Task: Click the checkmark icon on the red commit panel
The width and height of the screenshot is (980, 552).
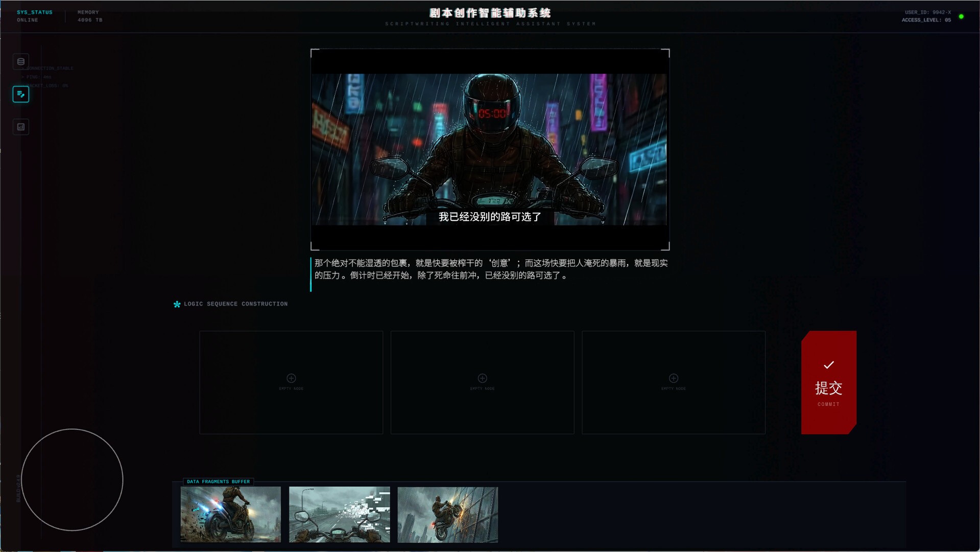Action: pyautogui.click(x=828, y=365)
